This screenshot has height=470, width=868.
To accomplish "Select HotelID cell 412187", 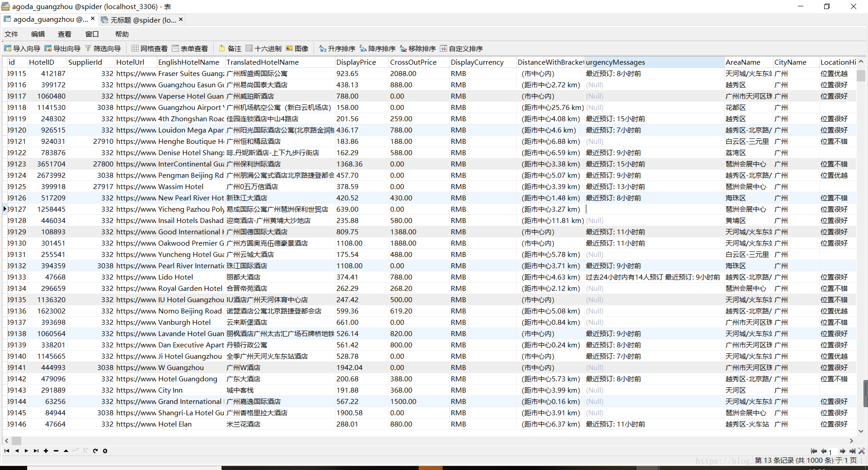I will tap(47, 73).
